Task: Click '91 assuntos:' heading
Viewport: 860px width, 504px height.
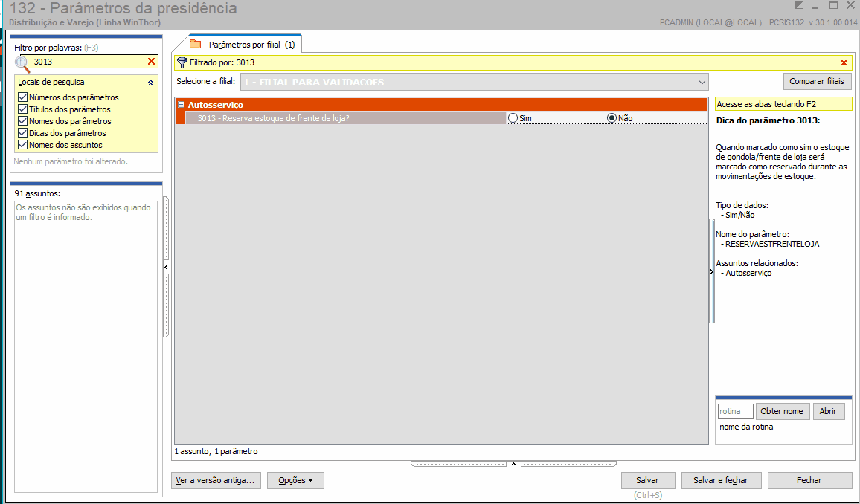Action: coord(37,193)
